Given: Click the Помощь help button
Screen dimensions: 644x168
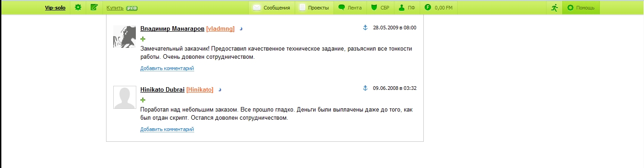Looking at the screenshot, I should tap(581, 8).
